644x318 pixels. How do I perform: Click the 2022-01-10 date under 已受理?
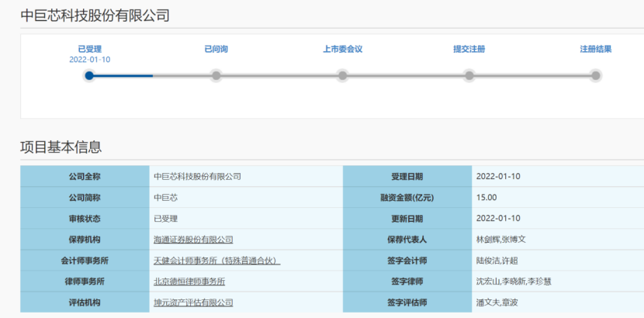click(89, 60)
